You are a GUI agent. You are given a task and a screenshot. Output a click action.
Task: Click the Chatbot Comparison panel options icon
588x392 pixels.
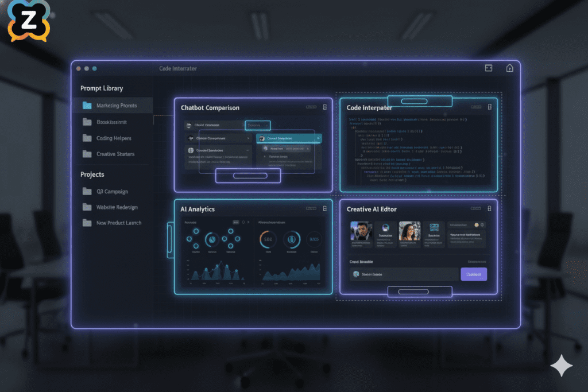pos(324,107)
